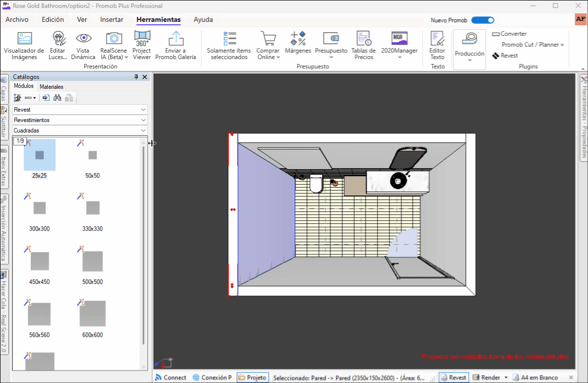Viewport: 588px width, 383px height.
Task: Launch Vista Dinámica view
Action: point(83,45)
